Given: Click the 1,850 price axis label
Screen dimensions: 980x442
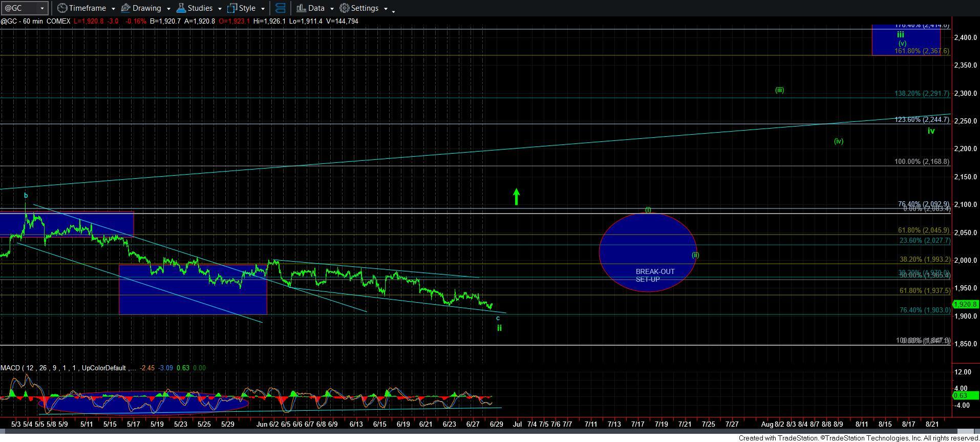Looking at the screenshot, I should [965, 344].
